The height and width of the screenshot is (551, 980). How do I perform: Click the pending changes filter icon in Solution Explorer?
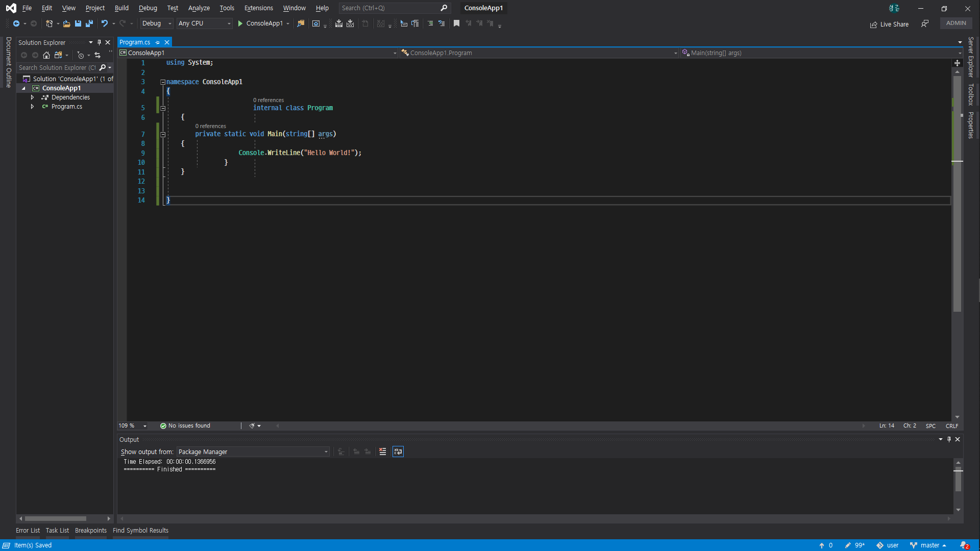click(x=81, y=55)
